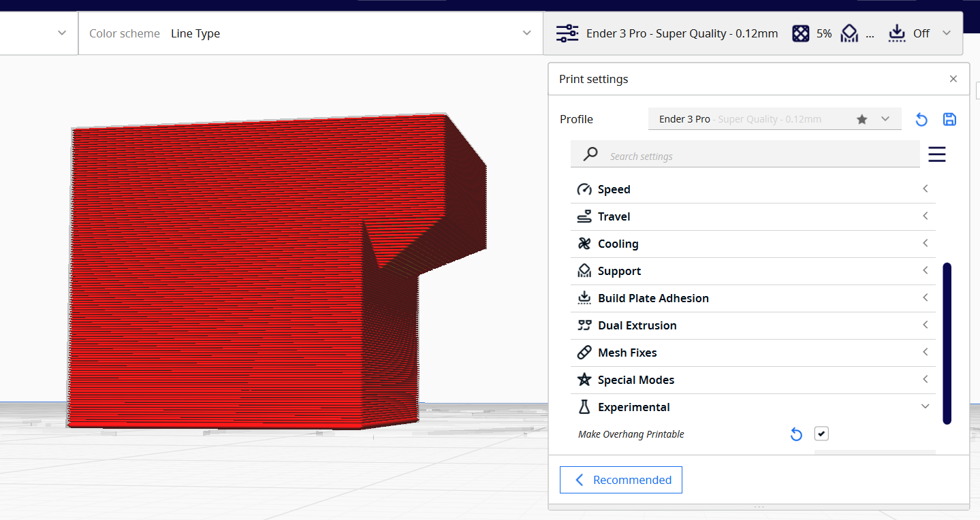
Task: Click the adhesion Off icon in summary bar
Action: tap(897, 33)
